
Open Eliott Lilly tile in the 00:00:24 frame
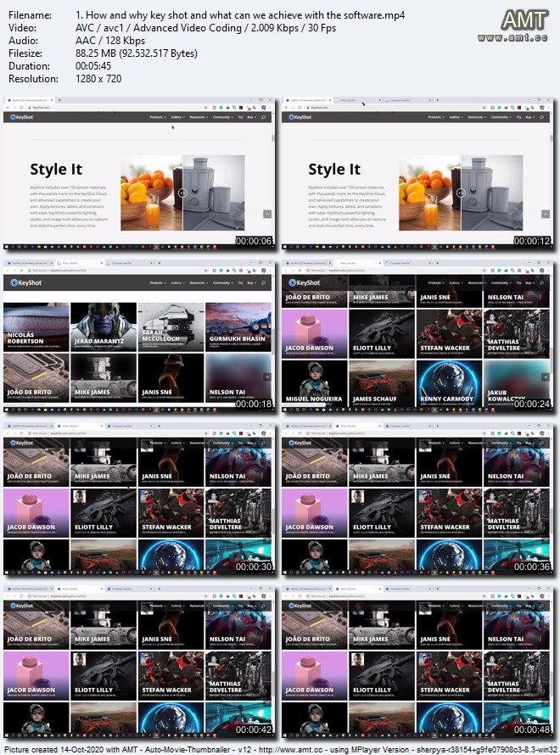tap(382, 333)
